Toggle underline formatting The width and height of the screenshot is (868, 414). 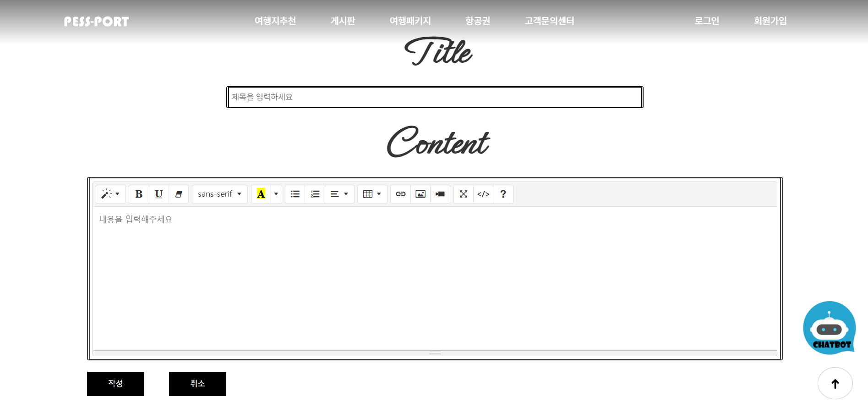pos(158,194)
